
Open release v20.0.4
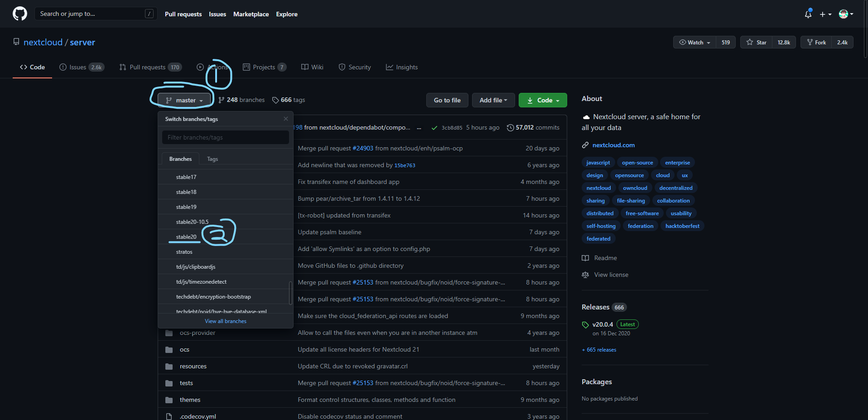(603, 324)
